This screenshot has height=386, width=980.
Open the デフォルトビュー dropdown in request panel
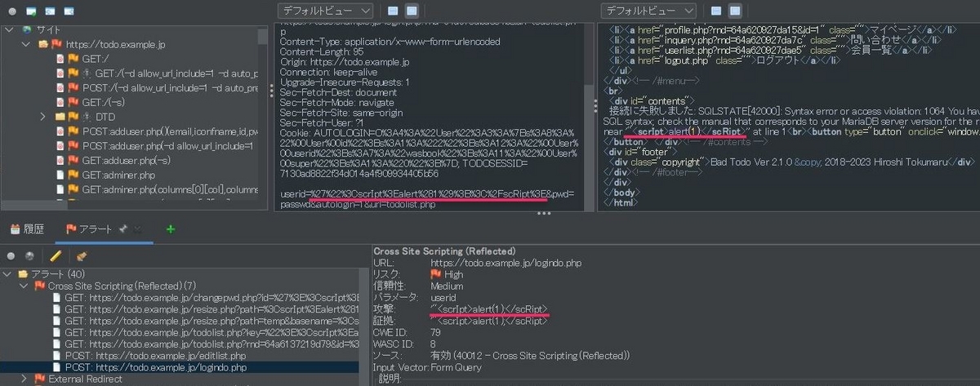coord(325,11)
